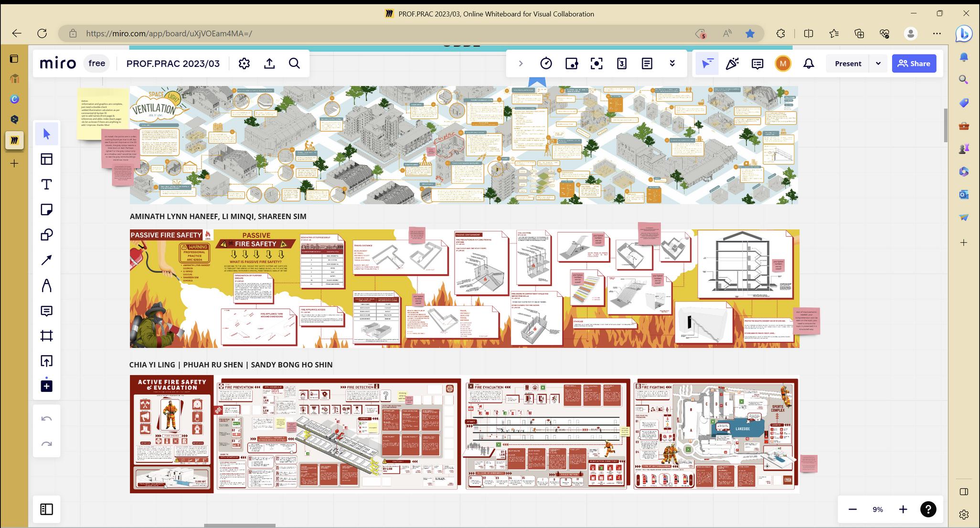Open the PROF.PRAC 2023/03 board title
The height and width of the screenshot is (528, 980).
[x=173, y=64]
